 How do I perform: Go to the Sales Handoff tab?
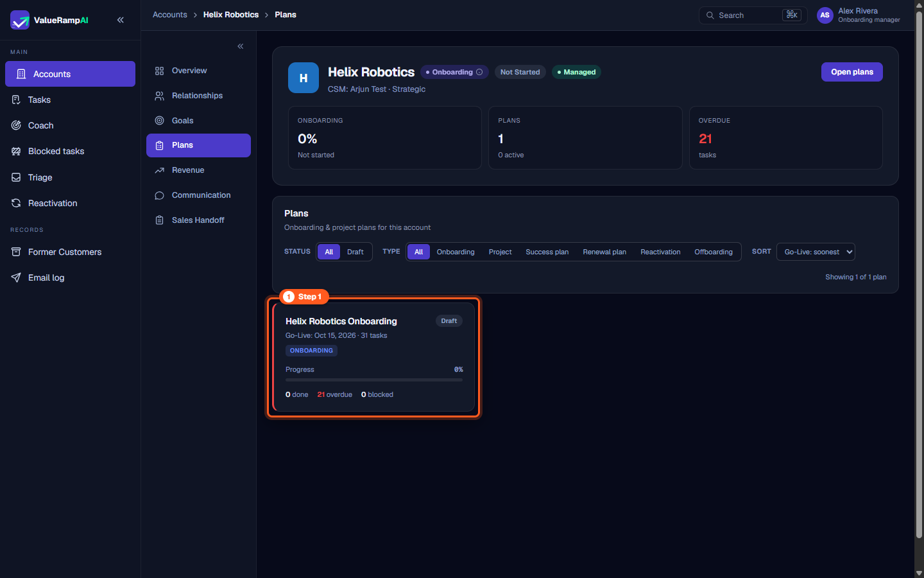coord(198,220)
